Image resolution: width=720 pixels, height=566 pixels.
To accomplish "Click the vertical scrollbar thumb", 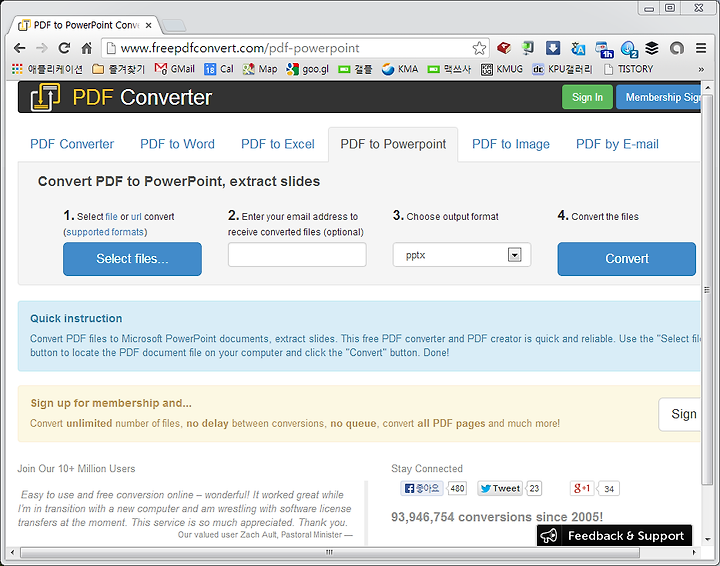I will click(x=707, y=289).
